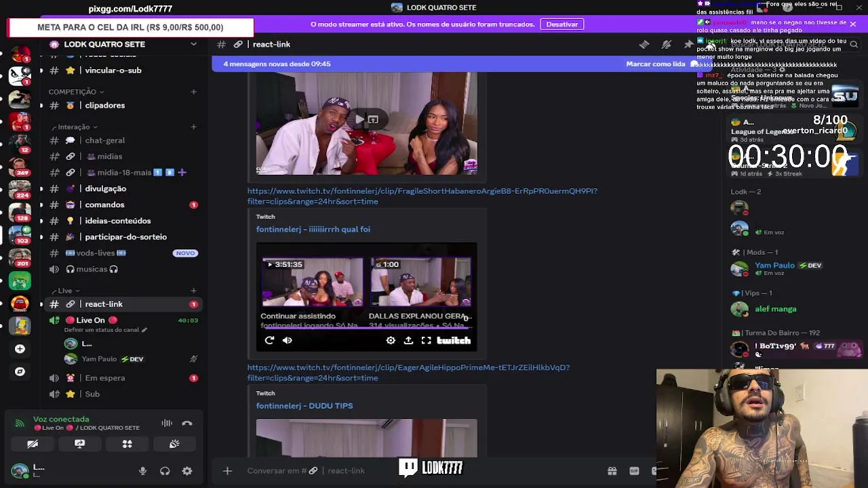Mute microphone in user panel
868x488 pixels.
(x=142, y=471)
